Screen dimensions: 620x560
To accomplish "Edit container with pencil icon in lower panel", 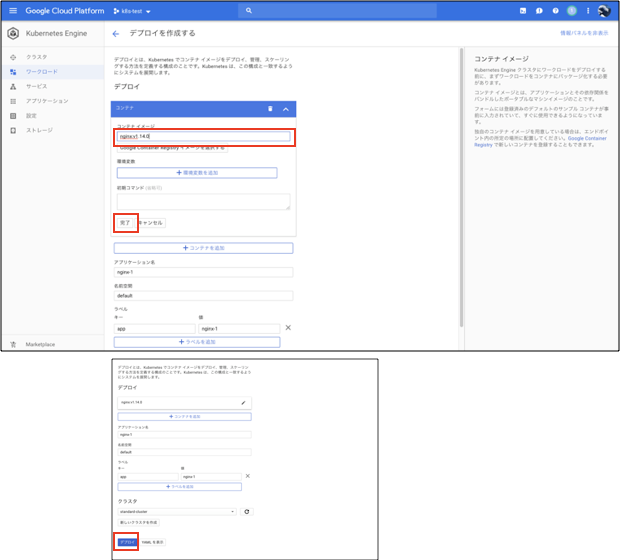I will pos(243,403).
